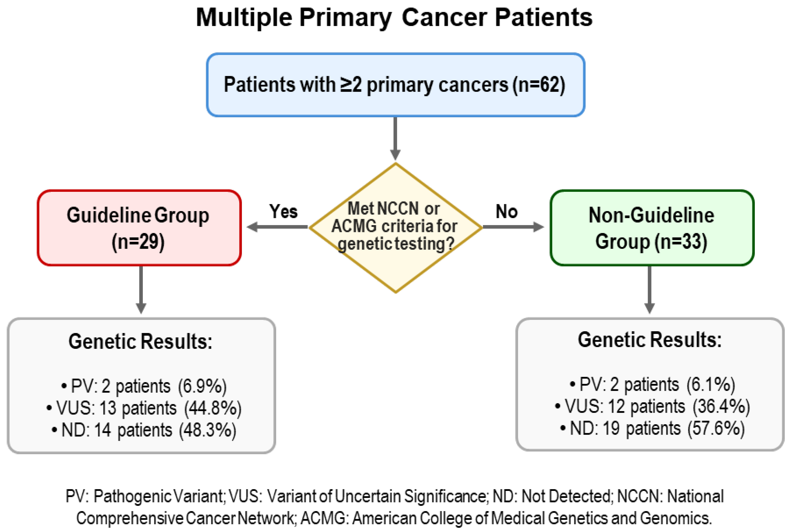Select 'VUS: 12 patients (36.4%)' line
Screen dimensions: 792x532
652,406
